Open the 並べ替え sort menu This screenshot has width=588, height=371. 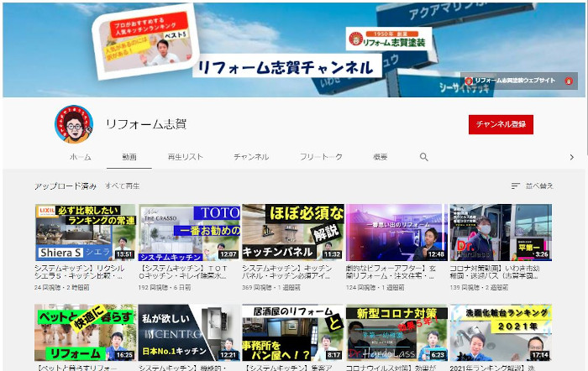(x=538, y=185)
